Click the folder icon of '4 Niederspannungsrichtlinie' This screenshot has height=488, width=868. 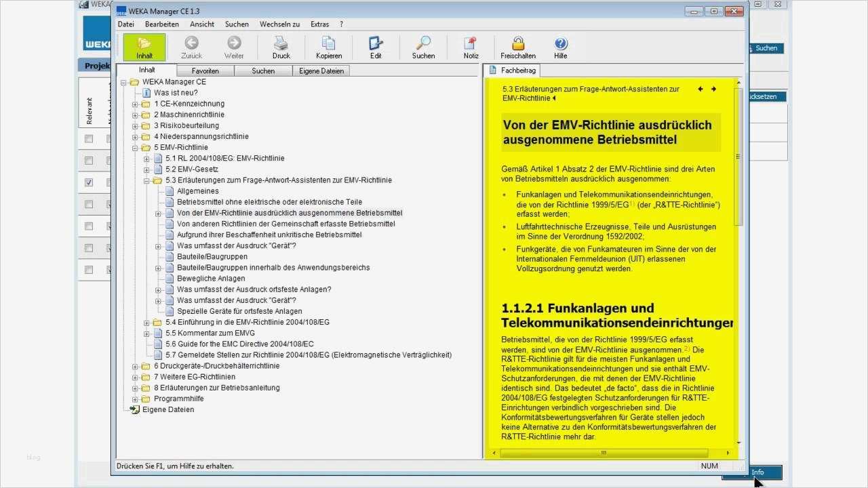146,136
